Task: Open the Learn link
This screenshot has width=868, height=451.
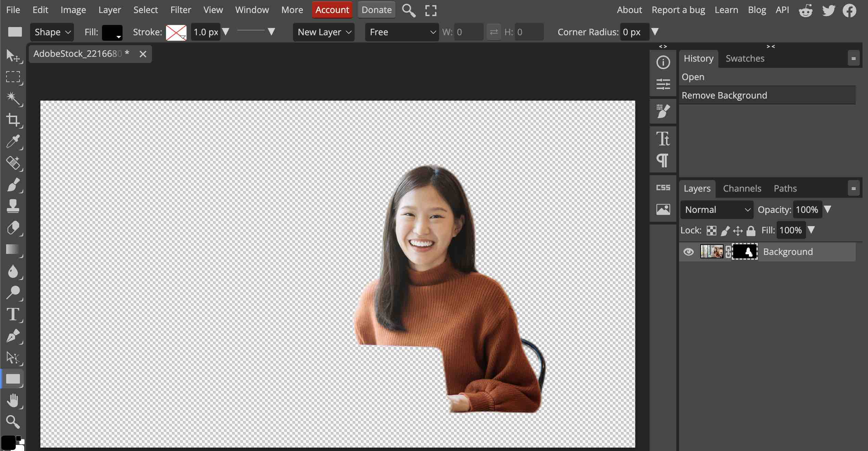Action: click(726, 10)
